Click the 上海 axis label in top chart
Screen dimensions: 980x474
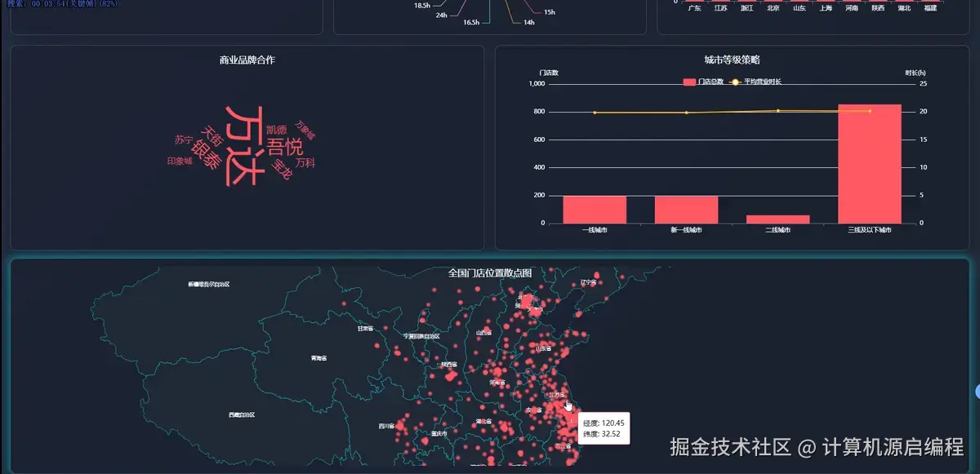826,8
